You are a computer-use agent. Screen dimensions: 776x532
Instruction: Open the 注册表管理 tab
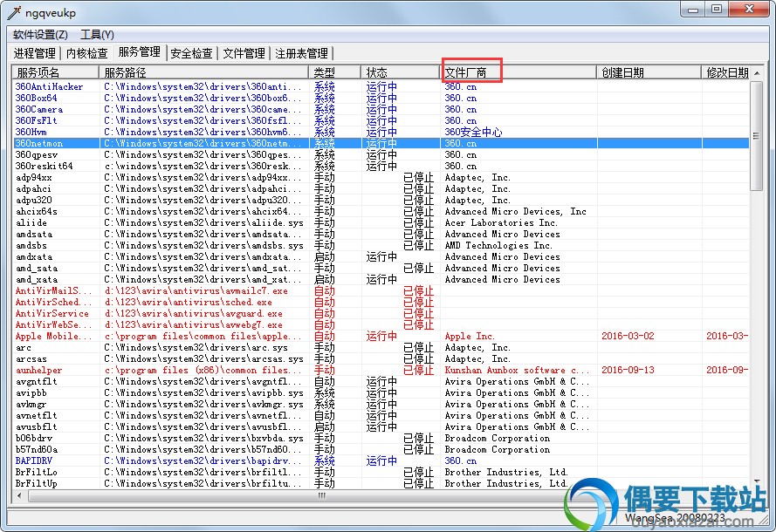click(x=301, y=53)
